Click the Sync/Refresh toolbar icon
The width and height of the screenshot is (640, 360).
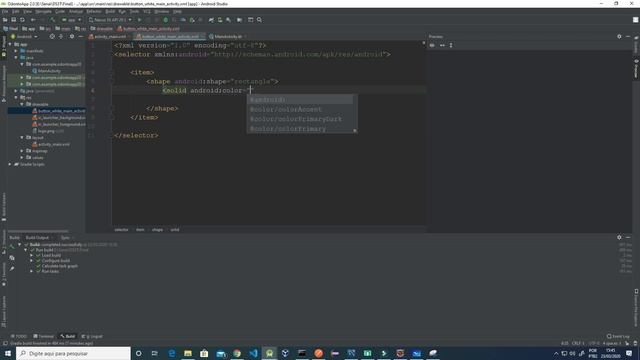(x=22, y=20)
